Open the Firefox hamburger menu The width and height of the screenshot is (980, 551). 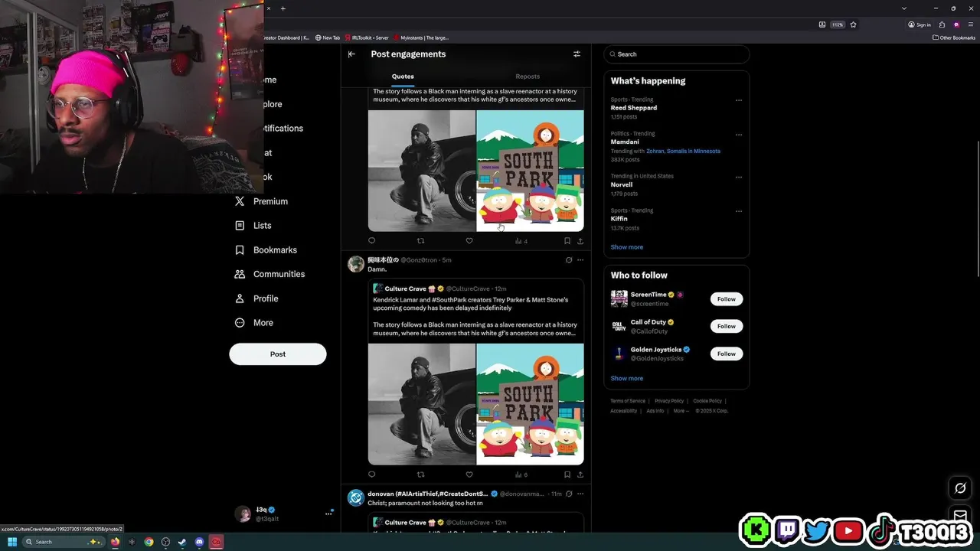[970, 24]
